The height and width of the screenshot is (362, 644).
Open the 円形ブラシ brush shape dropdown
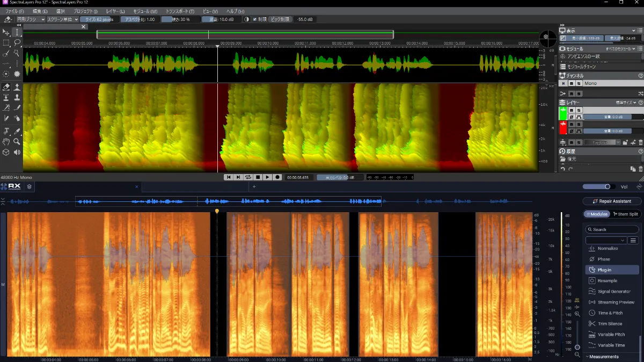coord(30,19)
